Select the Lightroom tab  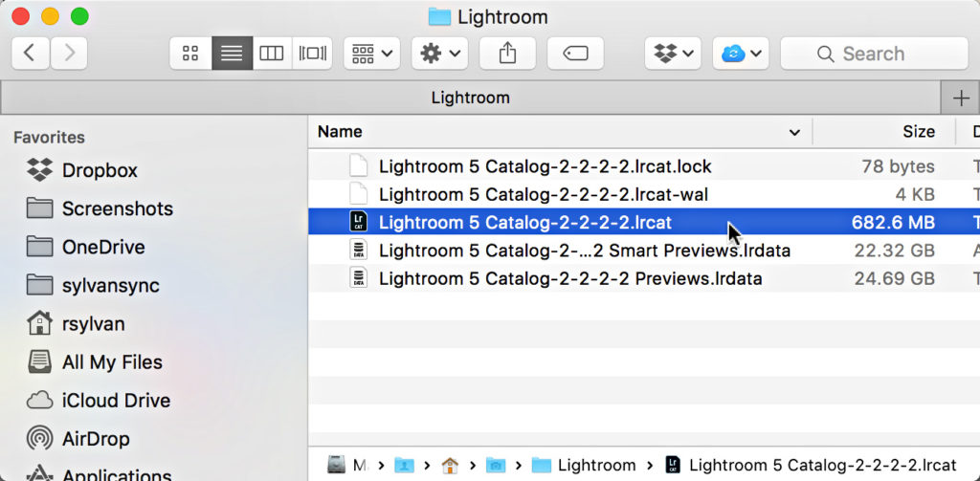pos(471,98)
